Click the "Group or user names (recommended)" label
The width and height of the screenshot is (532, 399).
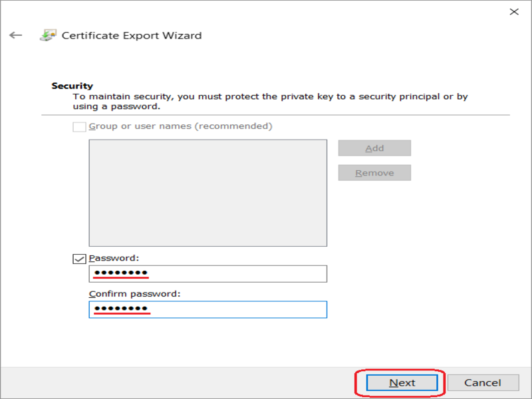tap(180, 126)
